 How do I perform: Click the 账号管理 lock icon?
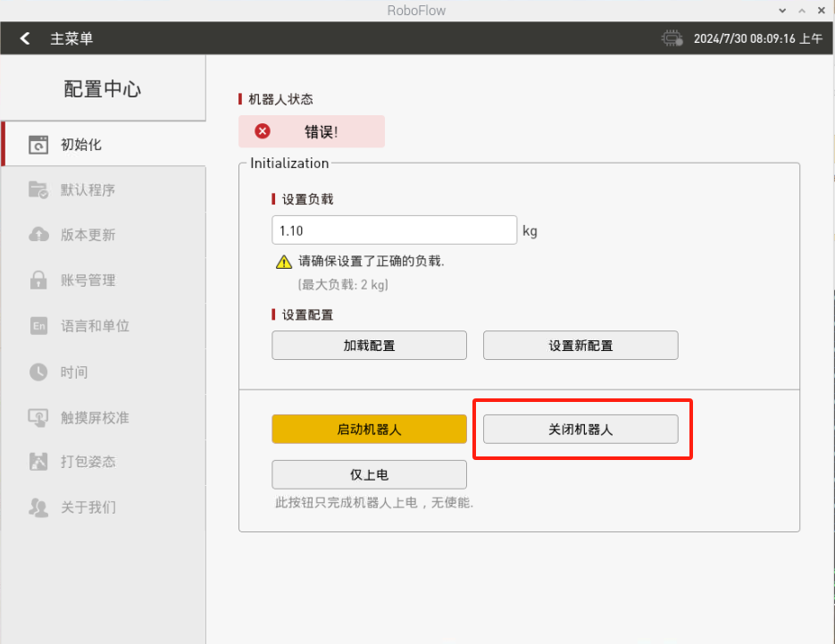pos(38,280)
